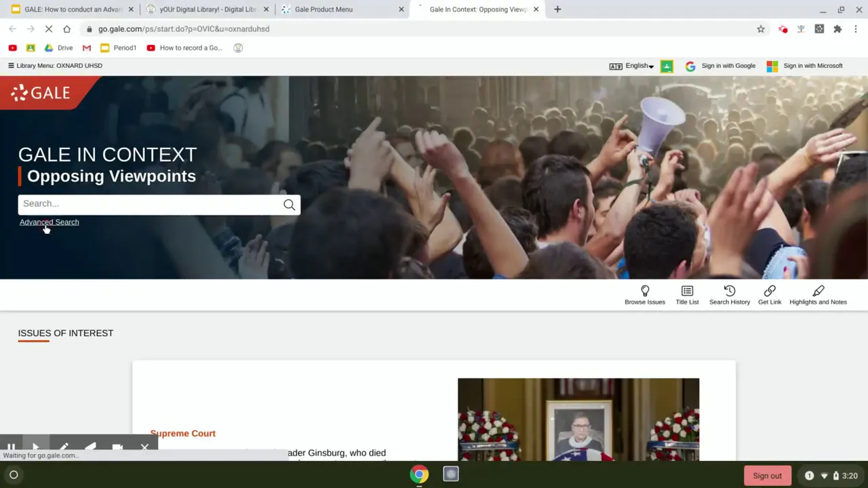Open the Title List

coord(687,296)
